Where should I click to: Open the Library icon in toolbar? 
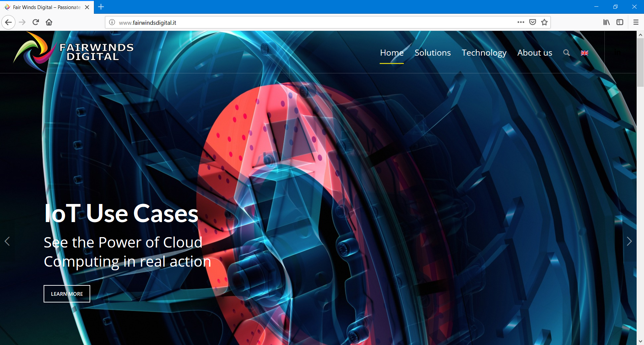click(x=606, y=22)
